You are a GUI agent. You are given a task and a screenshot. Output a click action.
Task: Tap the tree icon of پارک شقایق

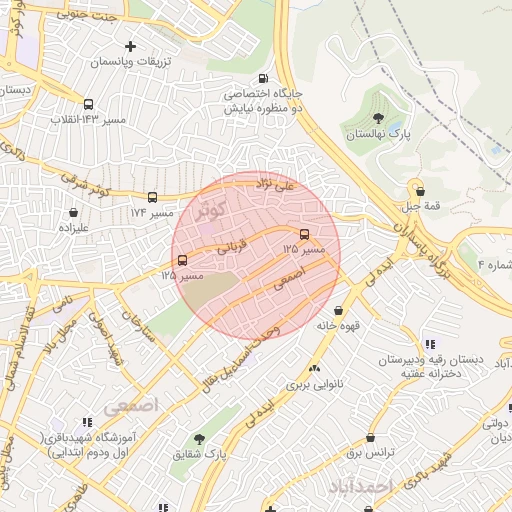pos(199,439)
